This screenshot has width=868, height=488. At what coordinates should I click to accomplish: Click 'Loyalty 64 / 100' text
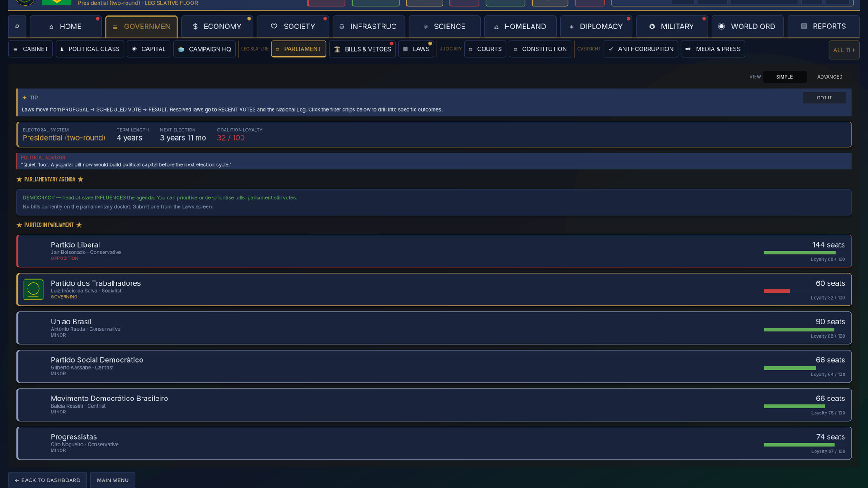point(828,375)
